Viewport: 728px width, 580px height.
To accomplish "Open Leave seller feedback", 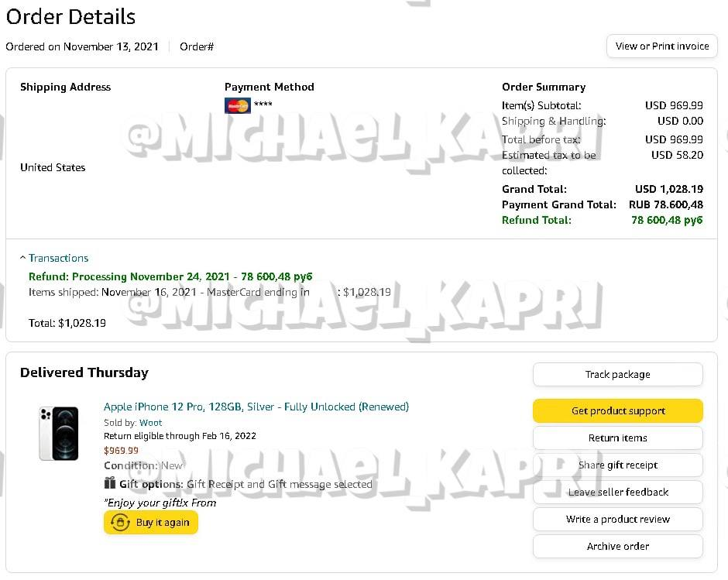I will click(x=617, y=492).
